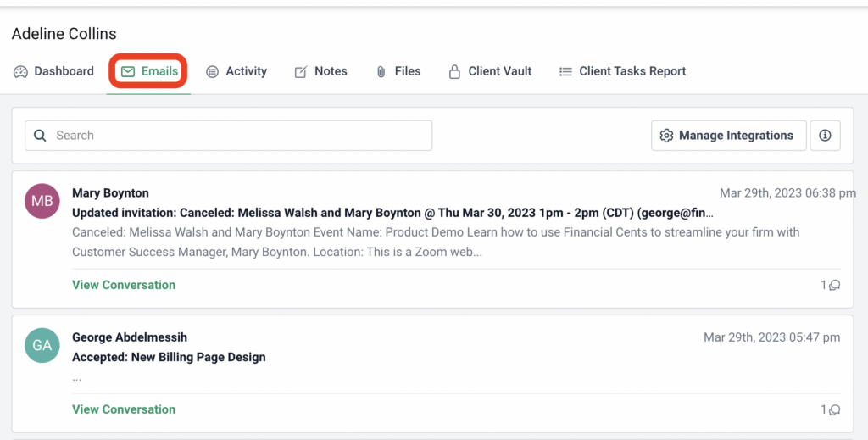Image resolution: width=868 pixels, height=440 pixels.
Task: Click the MB avatar for Mary Boynton
Action: pyautogui.click(x=42, y=202)
